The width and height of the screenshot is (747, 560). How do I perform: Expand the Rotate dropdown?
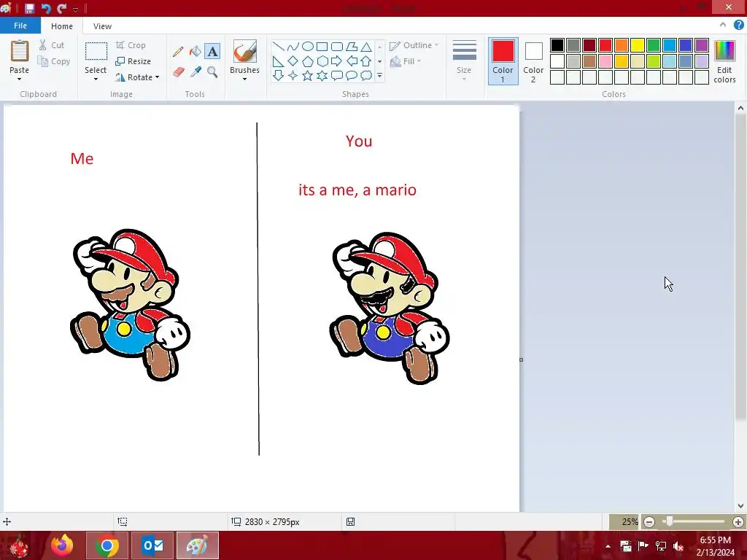click(158, 77)
